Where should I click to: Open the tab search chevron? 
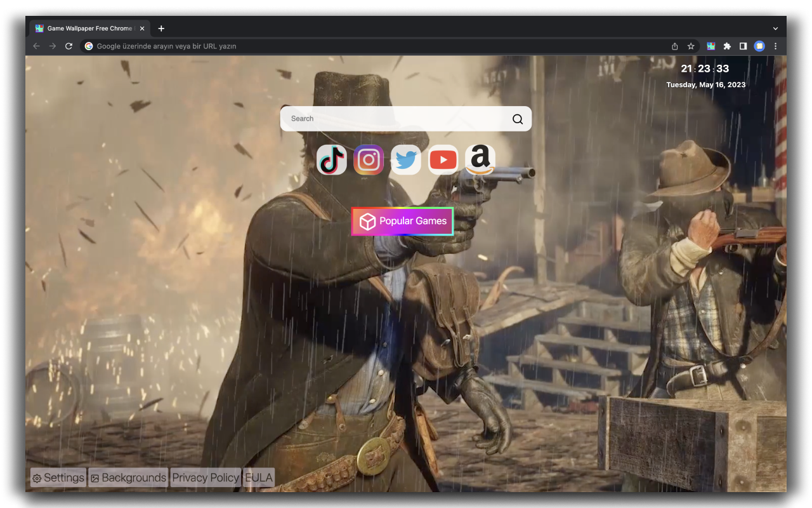[x=775, y=28]
